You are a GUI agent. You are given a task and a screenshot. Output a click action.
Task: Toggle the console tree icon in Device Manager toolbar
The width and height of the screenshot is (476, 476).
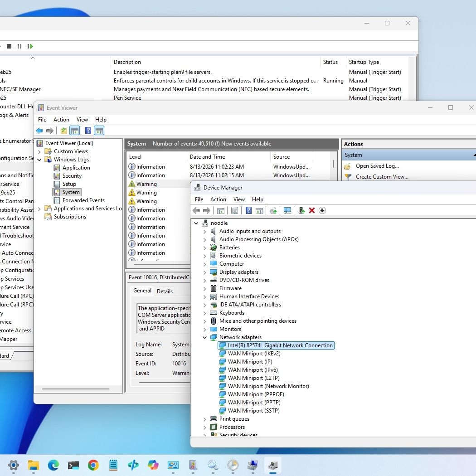(221, 210)
